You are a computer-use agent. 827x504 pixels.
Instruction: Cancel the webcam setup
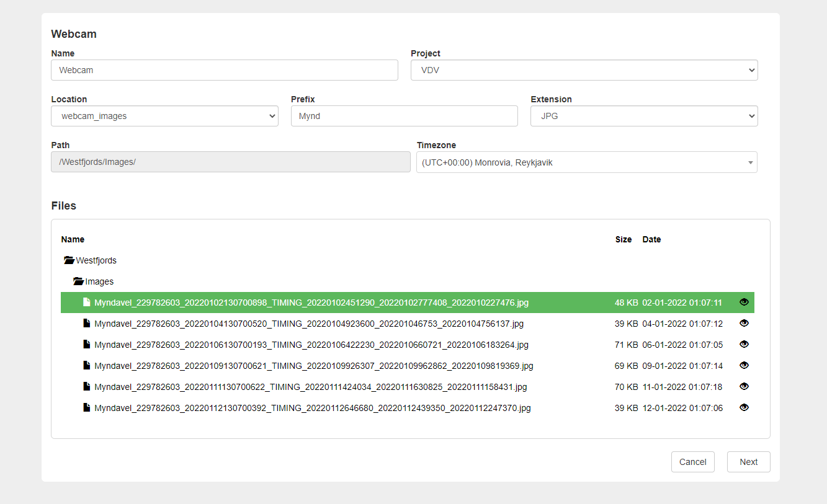point(693,462)
